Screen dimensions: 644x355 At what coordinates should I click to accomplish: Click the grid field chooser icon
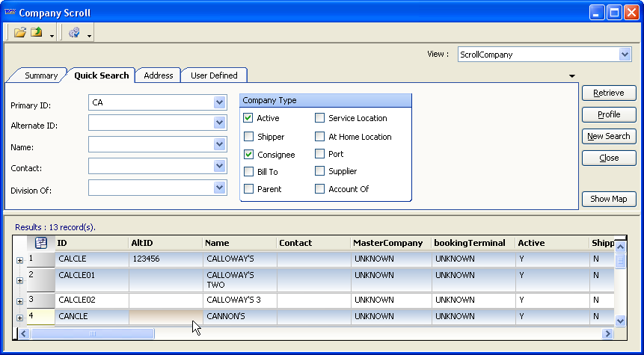(41, 243)
